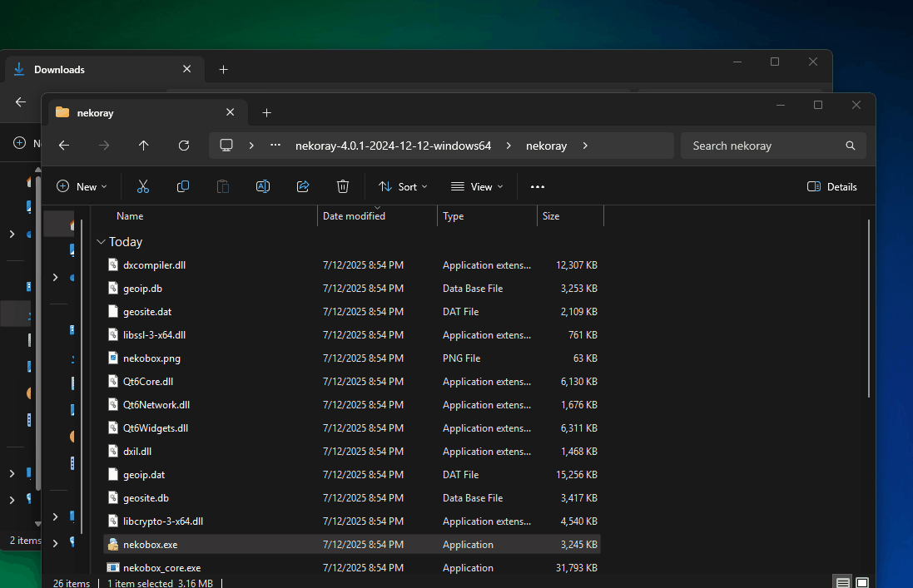Click the Rename icon in toolbar
Screen dimensions: 913x588
tap(263, 187)
